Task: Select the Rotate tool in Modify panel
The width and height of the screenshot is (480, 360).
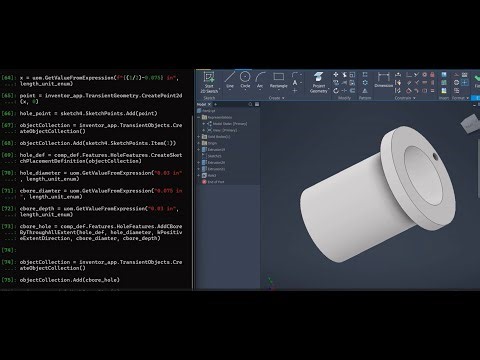Action: (x=336, y=90)
